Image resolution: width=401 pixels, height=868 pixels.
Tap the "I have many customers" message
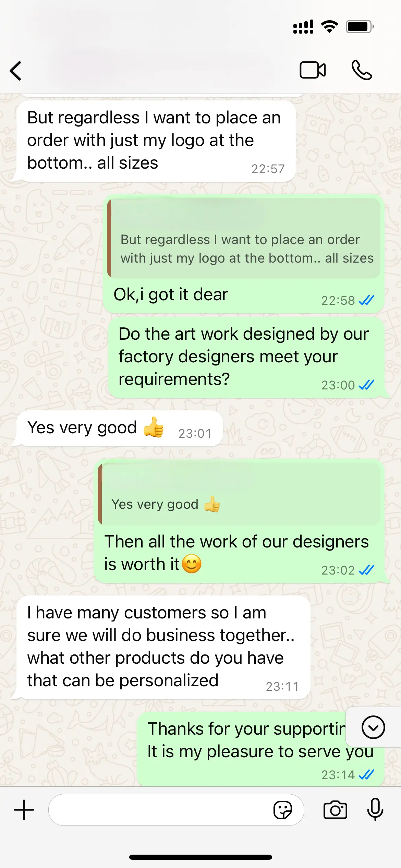pyautogui.click(x=163, y=647)
